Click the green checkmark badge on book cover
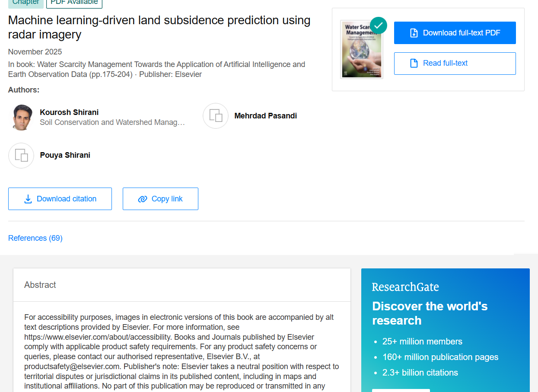The width and height of the screenshot is (538, 392). tap(379, 25)
